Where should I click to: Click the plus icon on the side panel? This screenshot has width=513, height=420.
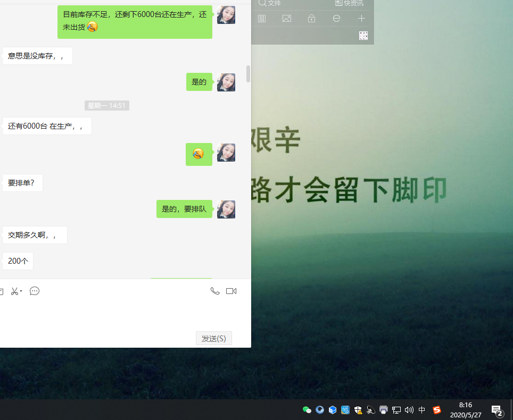pyautogui.click(x=361, y=18)
